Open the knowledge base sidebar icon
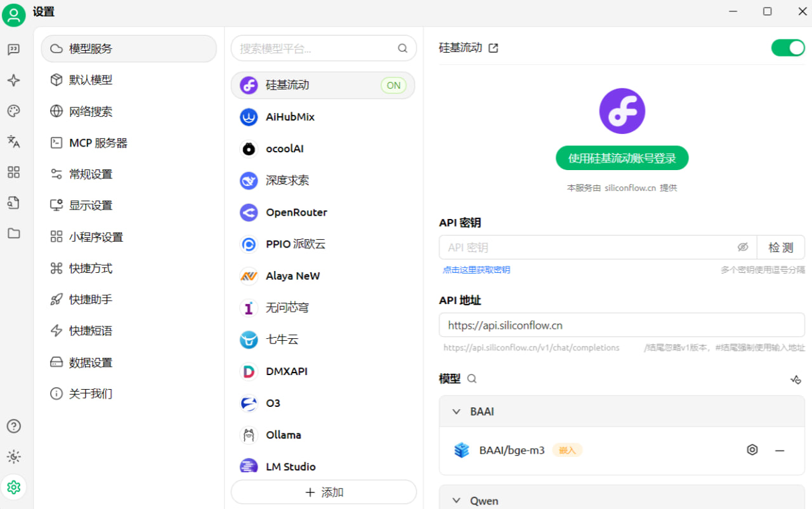 [13, 202]
